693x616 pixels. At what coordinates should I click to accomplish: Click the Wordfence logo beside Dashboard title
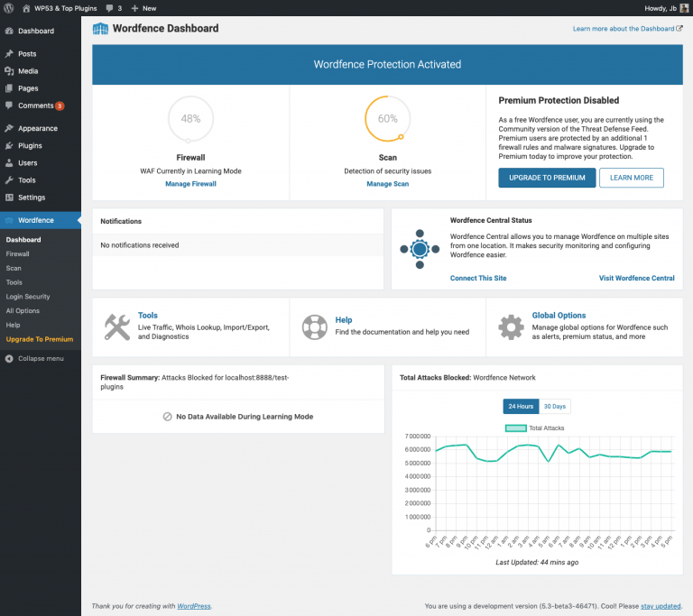coord(100,29)
